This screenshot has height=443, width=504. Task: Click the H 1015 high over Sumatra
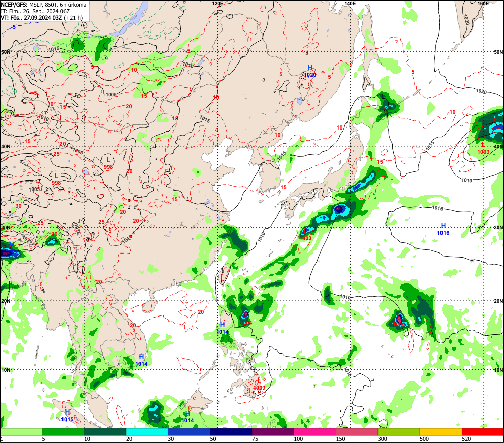(67, 416)
